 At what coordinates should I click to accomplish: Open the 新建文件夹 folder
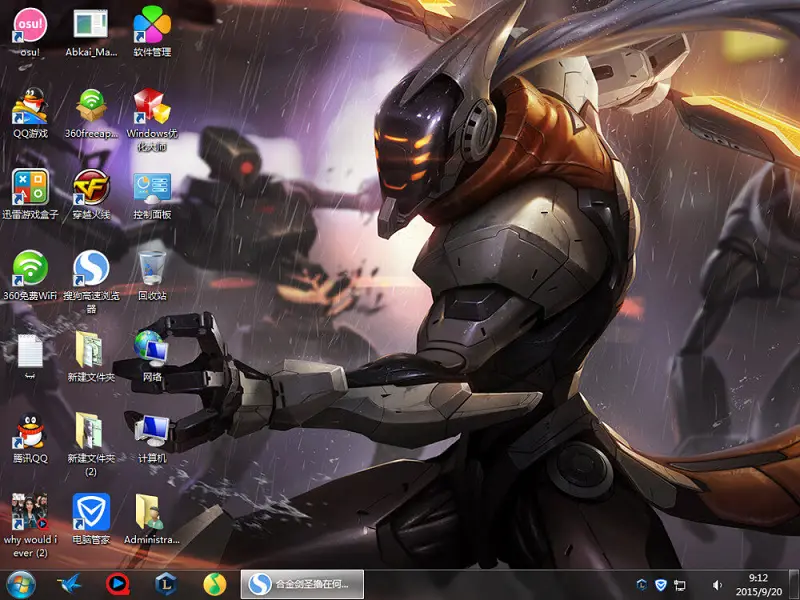click(91, 356)
